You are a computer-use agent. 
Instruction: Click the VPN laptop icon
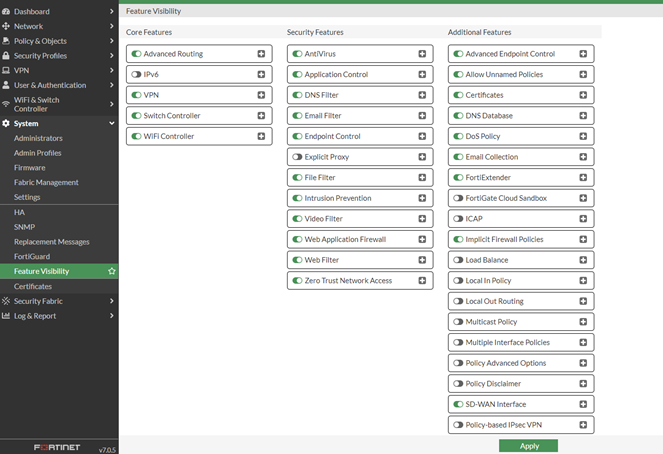pos(6,70)
